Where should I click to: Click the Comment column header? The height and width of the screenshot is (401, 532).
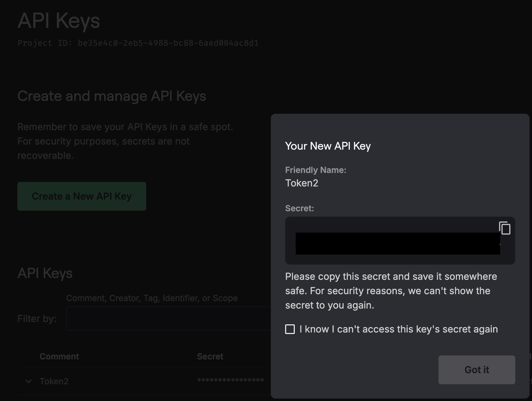[x=59, y=356]
